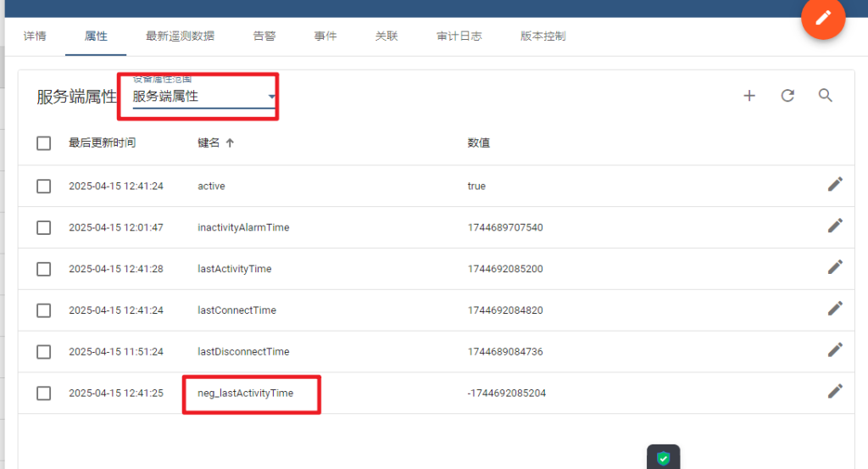Image resolution: width=868 pixels, height=469 pixels.
Task: Edit the lastConnectTime attribute
Action: click(835, 309)
